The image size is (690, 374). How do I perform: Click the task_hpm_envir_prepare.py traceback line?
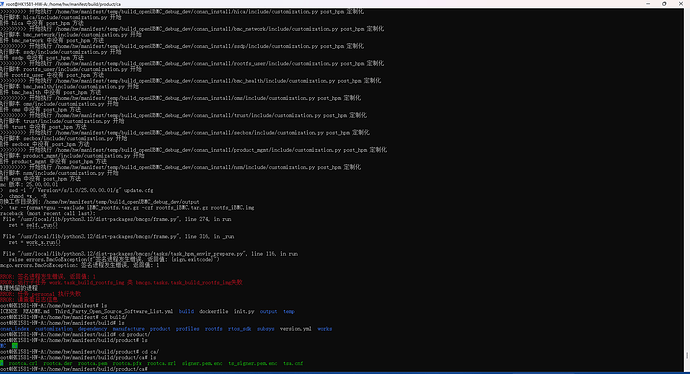coord(150,254)
